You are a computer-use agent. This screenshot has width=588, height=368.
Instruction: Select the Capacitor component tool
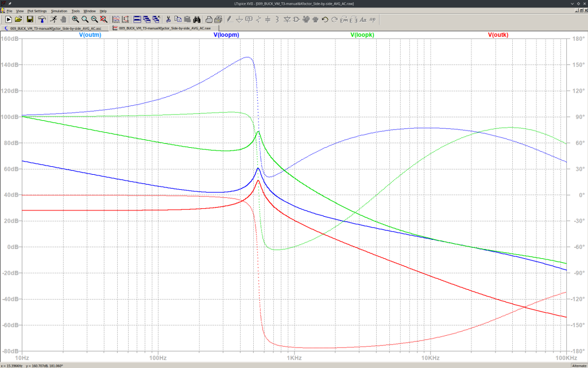tap(268, 20)
